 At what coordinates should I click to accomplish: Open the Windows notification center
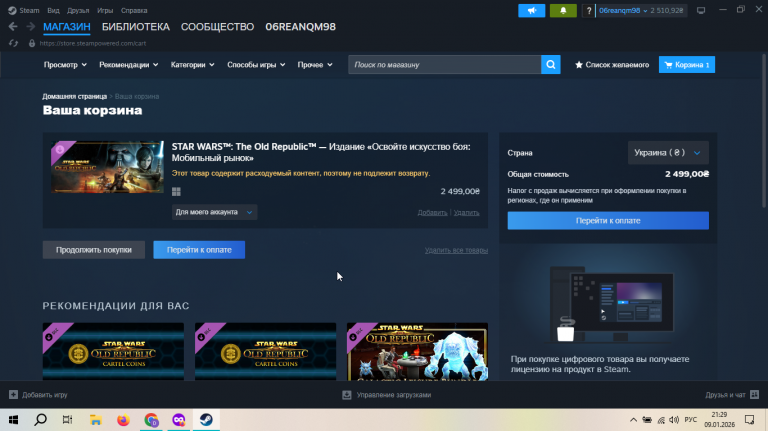point(749,420)
